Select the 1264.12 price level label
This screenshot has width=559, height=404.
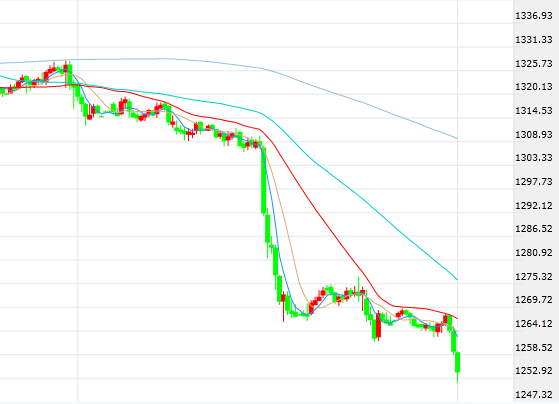tap(534, 323)
